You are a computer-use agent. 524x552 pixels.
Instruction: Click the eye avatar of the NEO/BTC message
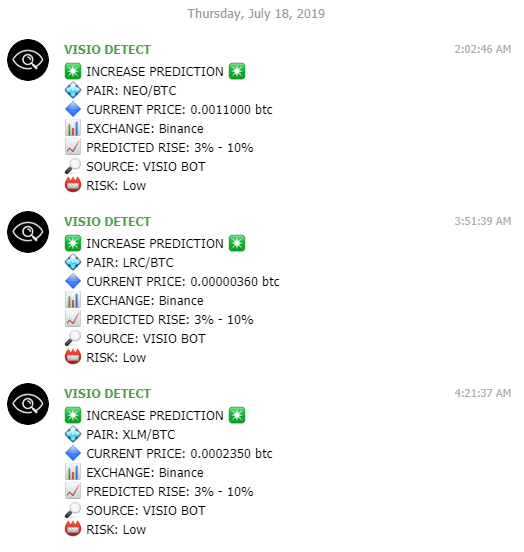pyautogui.click(x=28, y=60)
